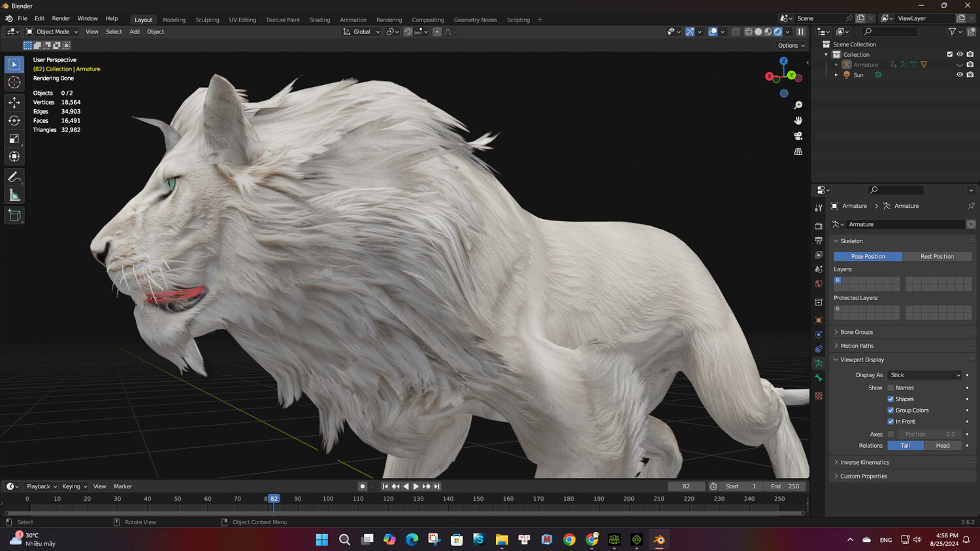Uncheck the Shapes checkbox
Viewport: 980px width, 551px height.
click(x=890, y=399)
